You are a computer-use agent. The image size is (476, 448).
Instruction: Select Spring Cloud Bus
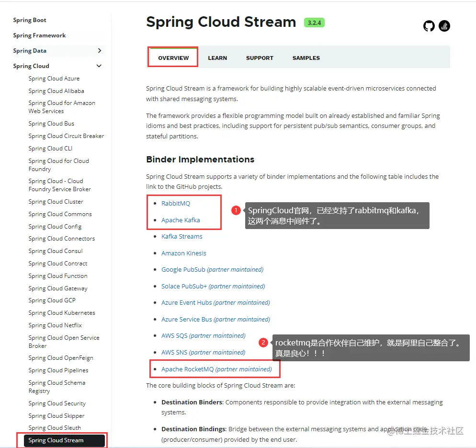(51, 124)
